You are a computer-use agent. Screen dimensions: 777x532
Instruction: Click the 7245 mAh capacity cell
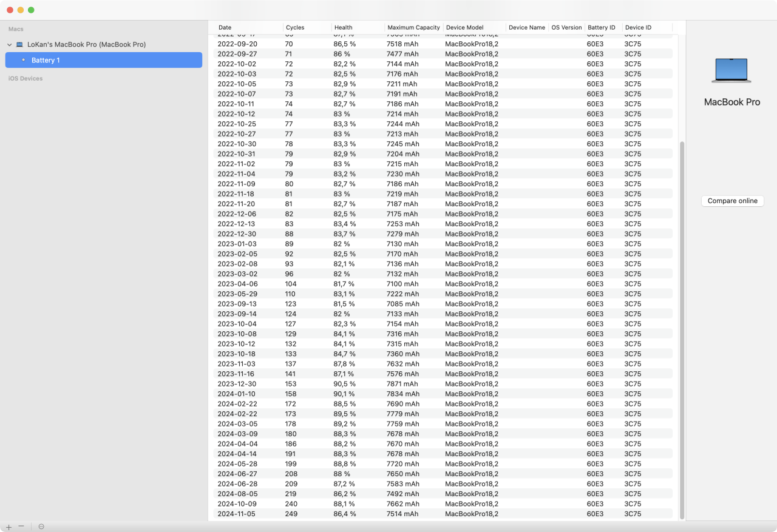click(402, 144)
